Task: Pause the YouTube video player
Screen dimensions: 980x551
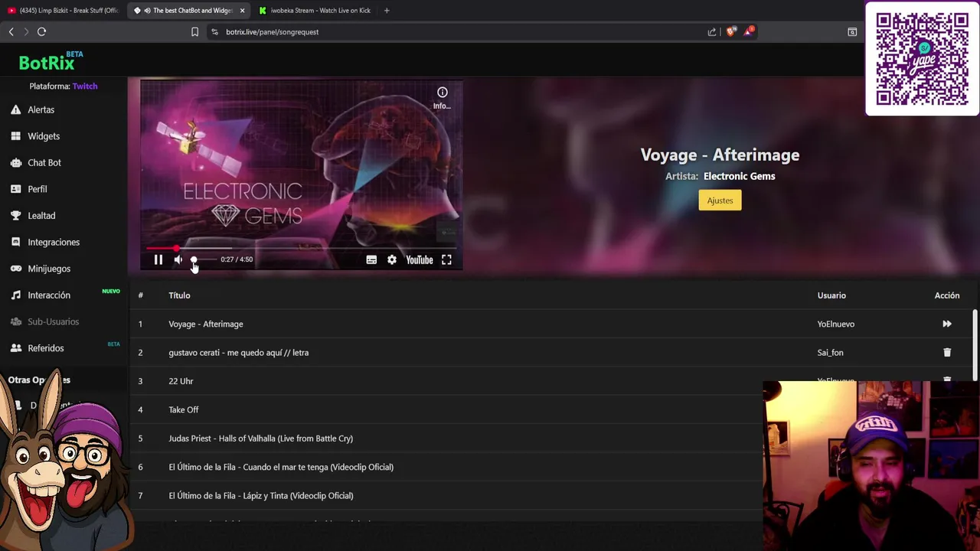Action: 158,260
